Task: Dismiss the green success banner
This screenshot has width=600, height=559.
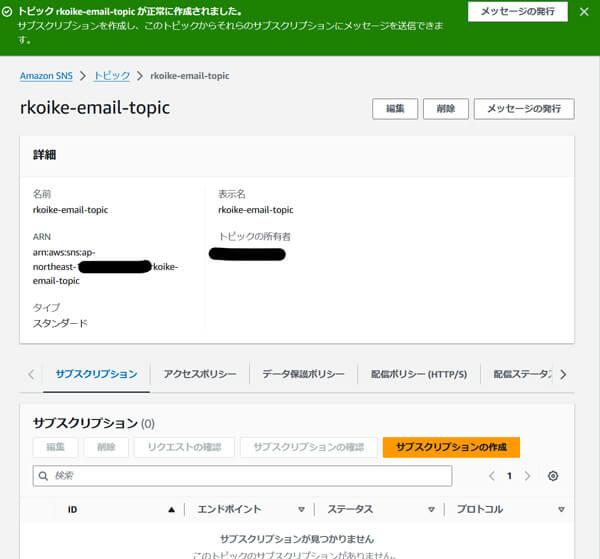Action: click(584, 12)
